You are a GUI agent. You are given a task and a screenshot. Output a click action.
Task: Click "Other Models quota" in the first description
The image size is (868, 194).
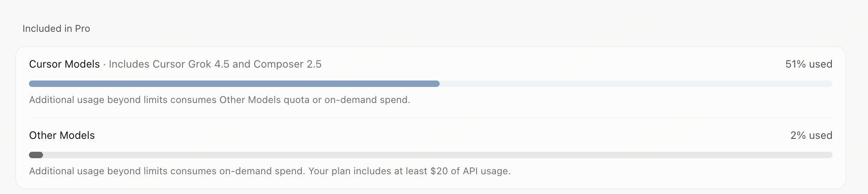[x=264, y=100]
